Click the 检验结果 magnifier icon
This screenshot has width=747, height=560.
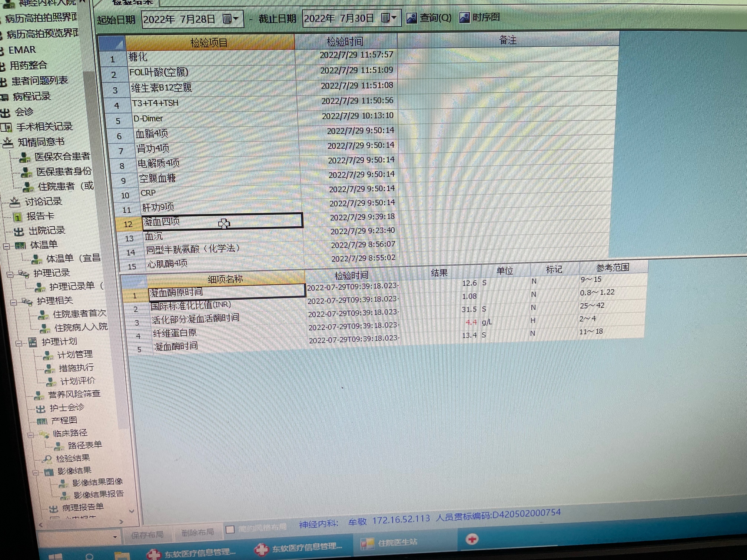[x=47, y=459]
